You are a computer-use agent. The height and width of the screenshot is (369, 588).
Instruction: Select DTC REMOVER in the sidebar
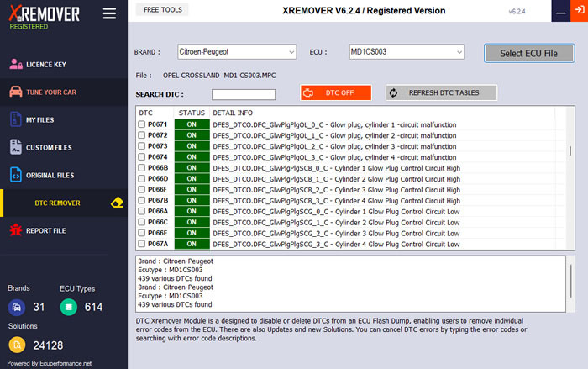(57, 203)
